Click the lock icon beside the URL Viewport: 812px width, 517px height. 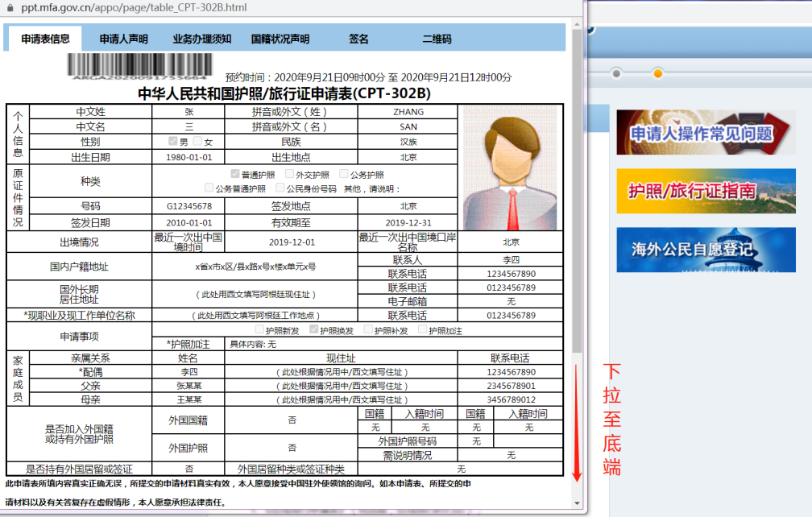(10, 8)
